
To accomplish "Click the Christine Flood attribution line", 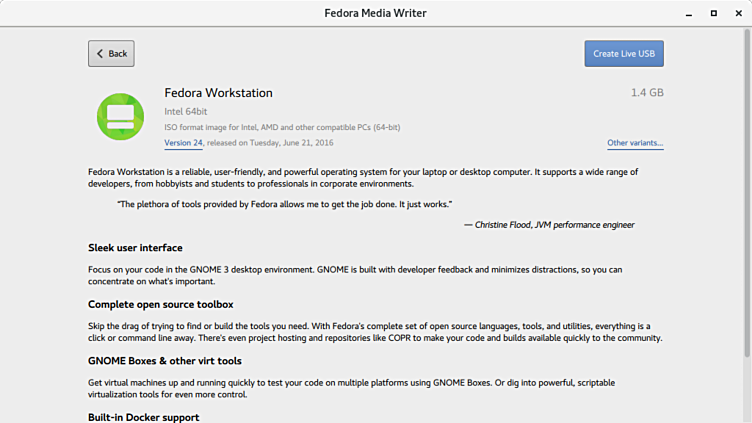I will click(549, 225).
